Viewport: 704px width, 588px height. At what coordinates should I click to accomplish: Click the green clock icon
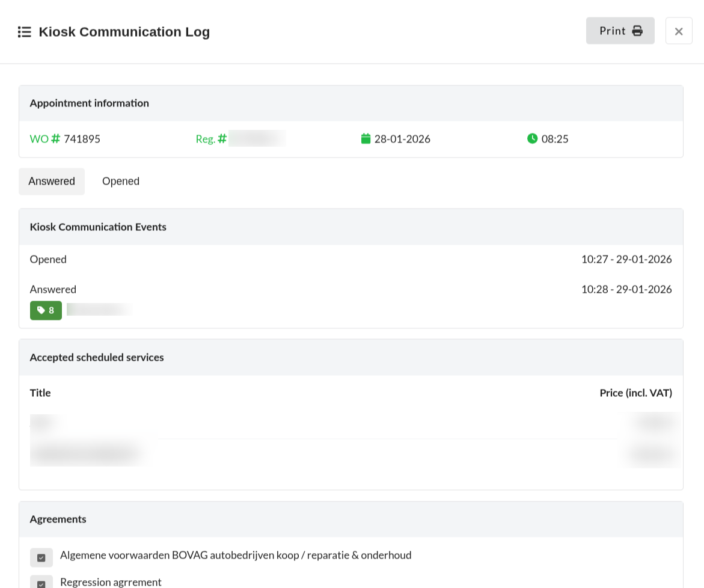pyautogui.click(x=532, y=139)
